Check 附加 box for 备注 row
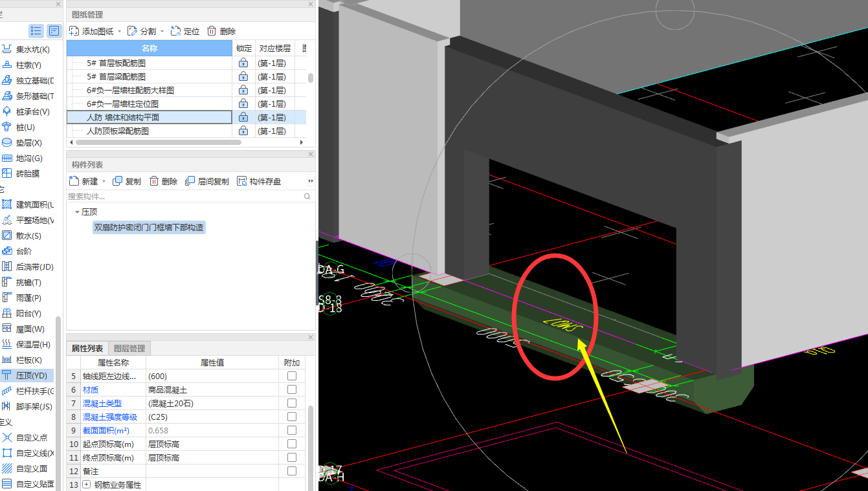 click(292, 471)
